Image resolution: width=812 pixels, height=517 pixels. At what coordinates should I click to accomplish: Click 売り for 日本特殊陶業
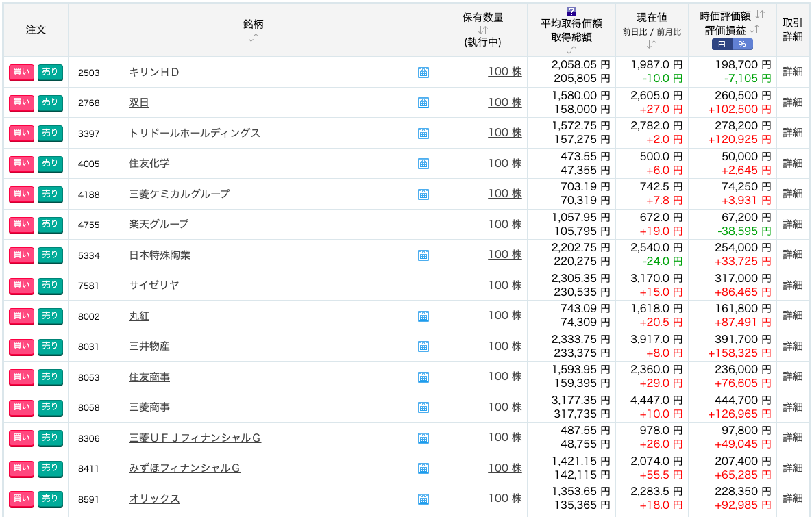point(50,255)
